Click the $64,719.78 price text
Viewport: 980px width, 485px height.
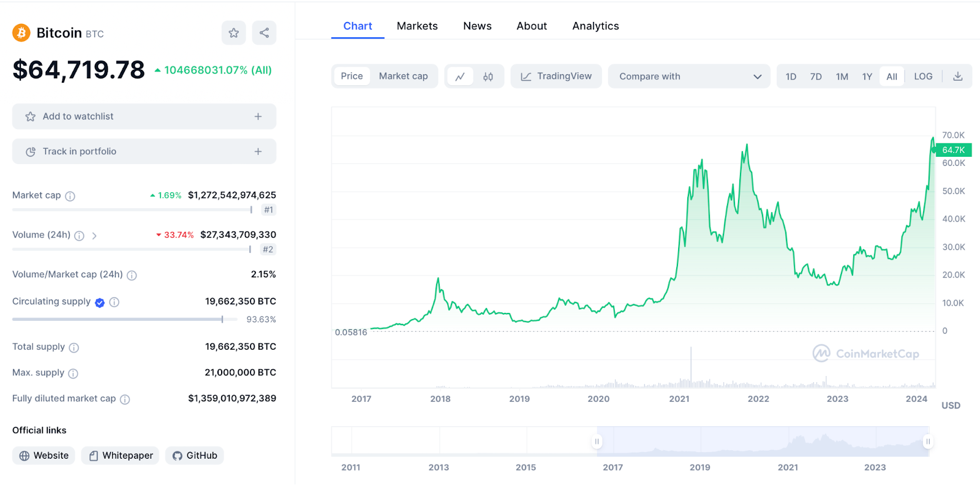pyautogui.click(x=78, y=70)
